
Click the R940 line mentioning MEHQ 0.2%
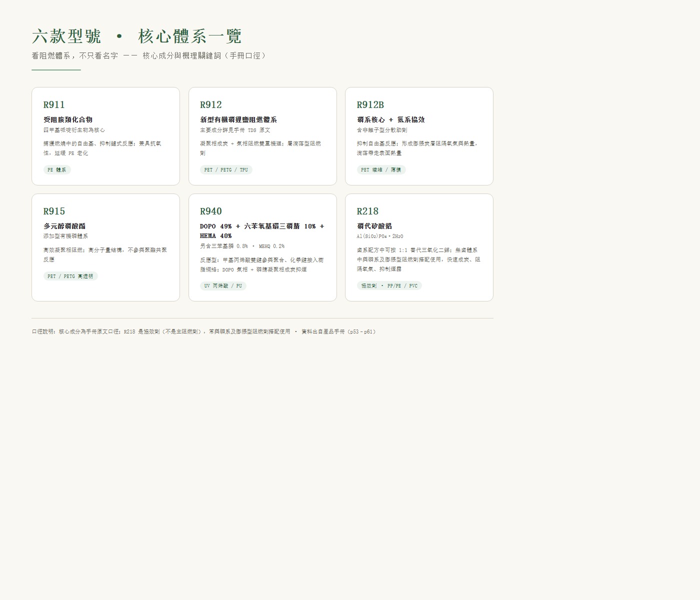click(242, 246)
